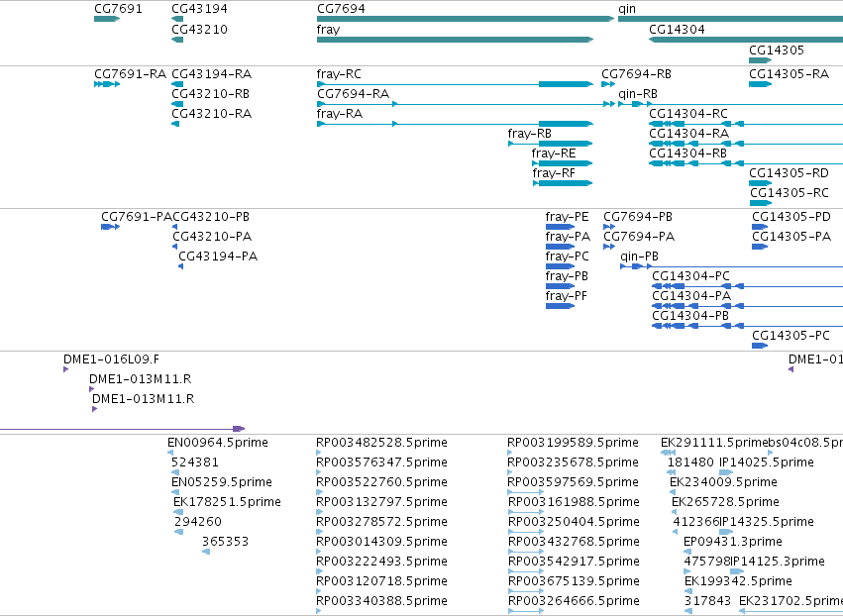Click the CG7691 gene label
The height and width of the screenshot is (616, 843).
click(x=118, y=9)
